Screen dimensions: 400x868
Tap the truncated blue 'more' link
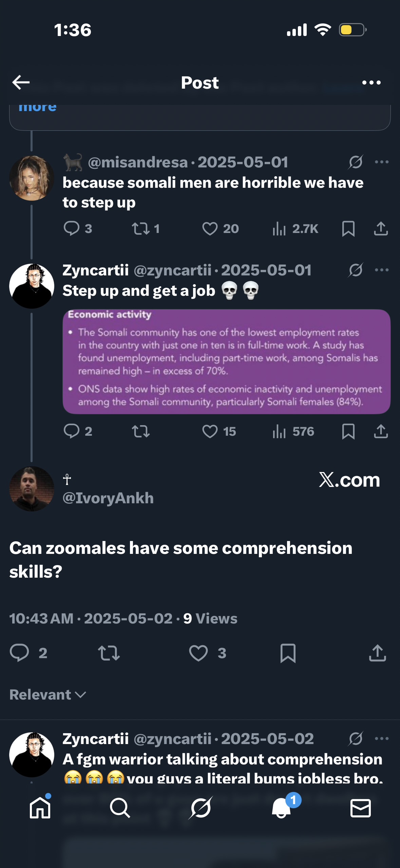point(37,107)
